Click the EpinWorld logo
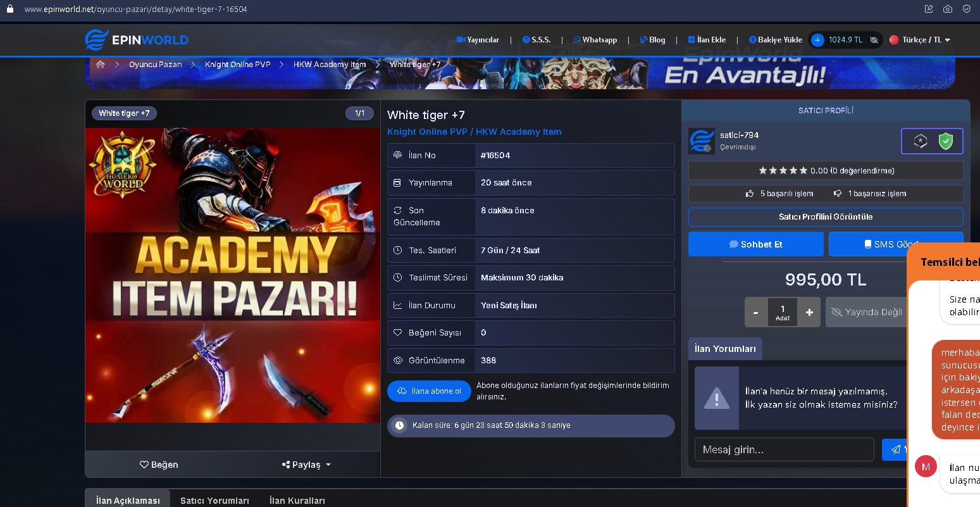The height and width of the screenshot is (507, 980). [x=137, y=40]
